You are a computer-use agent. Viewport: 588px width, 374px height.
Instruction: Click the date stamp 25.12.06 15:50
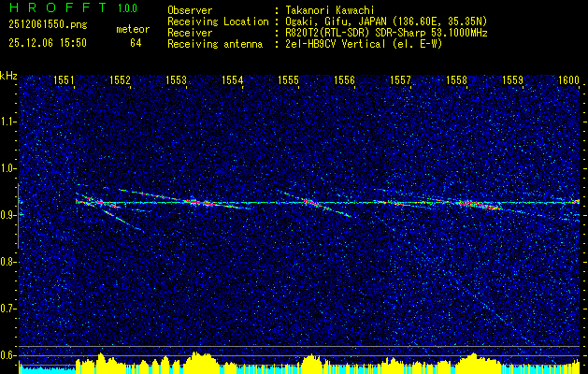(48, 43)
